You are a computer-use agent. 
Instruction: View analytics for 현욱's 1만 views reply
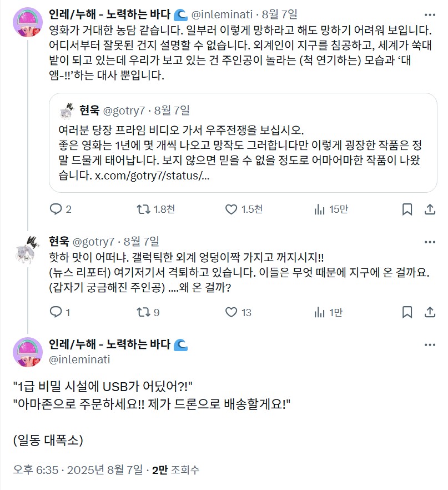[x=319, y=312]
